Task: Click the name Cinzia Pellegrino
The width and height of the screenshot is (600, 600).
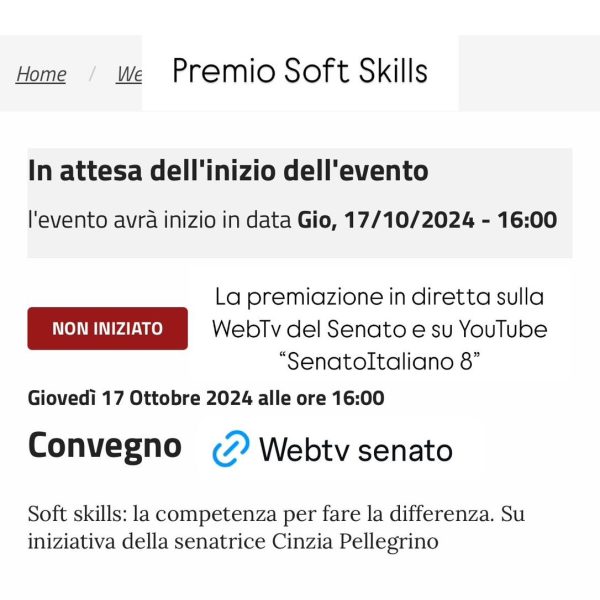Action: (355, 541)
